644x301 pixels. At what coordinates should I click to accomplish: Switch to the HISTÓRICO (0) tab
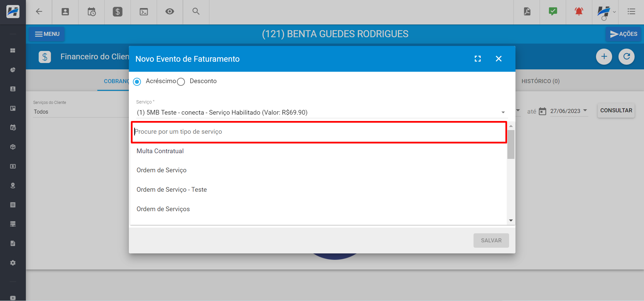coord(540,81)
